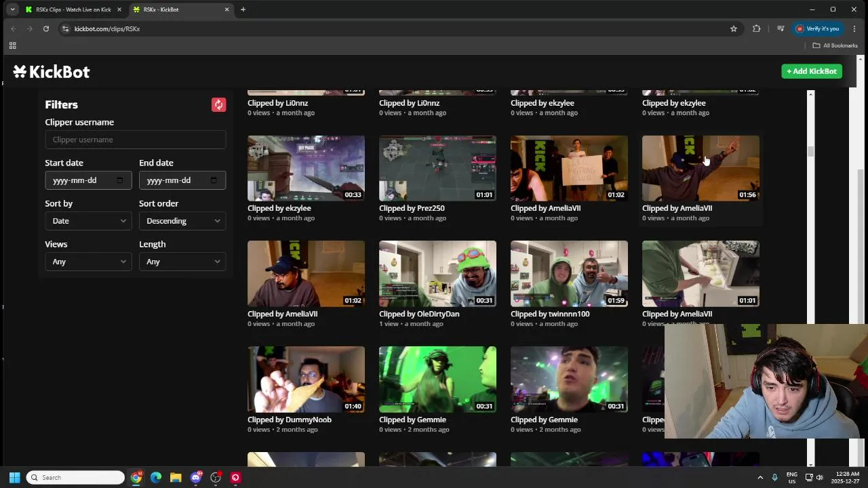Open the 00:31 clip of man's face close-up

(x=569, y=380)
